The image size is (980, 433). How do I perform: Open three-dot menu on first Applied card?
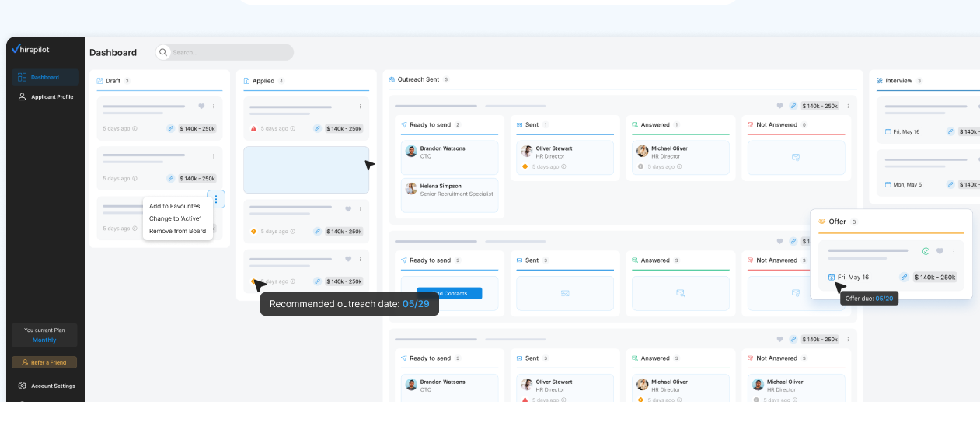tap(360, 107)
